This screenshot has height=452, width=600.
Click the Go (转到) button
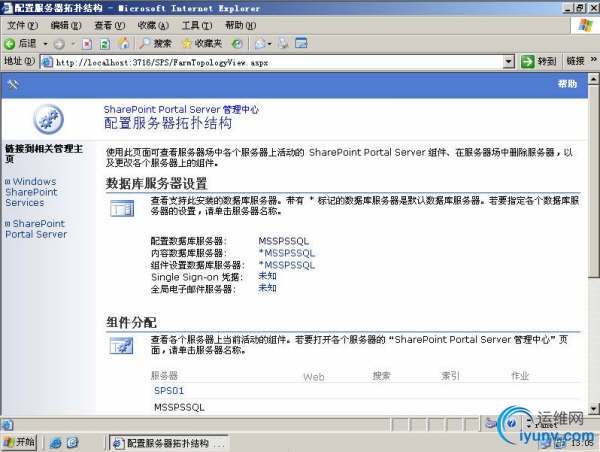point(539,61)
